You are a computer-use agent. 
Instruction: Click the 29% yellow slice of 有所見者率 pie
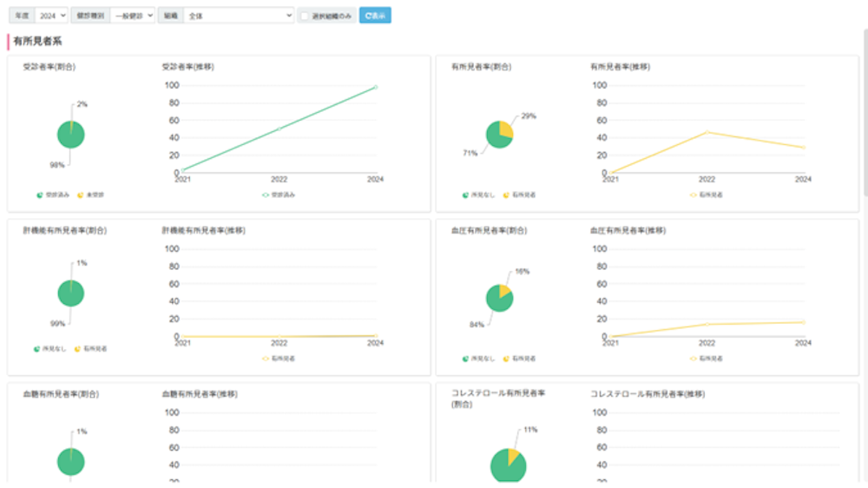(x=506, y=129)
